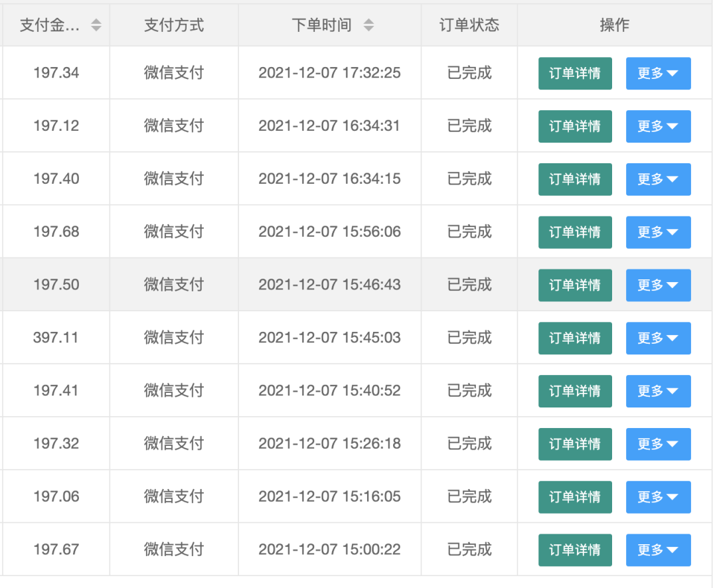
Task: Click the 订单状态 column header
Action: pos(469,25)
